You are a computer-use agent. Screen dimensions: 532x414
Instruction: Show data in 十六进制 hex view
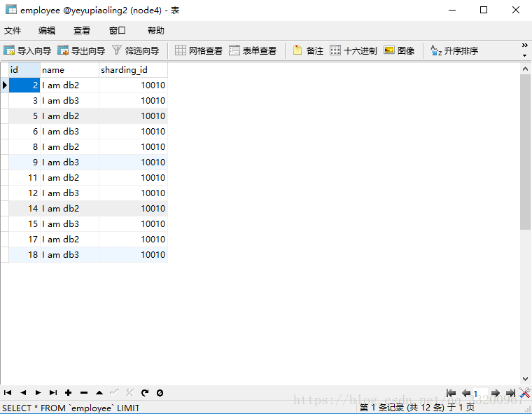[353, 50]
